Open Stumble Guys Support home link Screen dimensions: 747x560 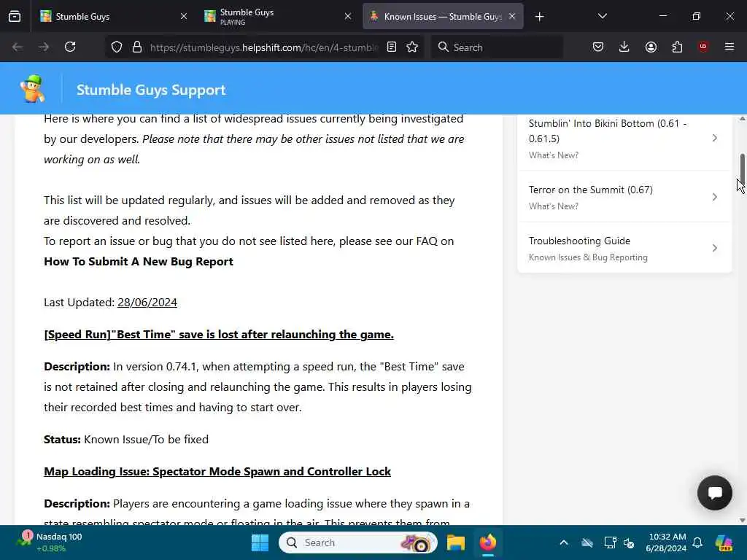(x=151, y=90)
